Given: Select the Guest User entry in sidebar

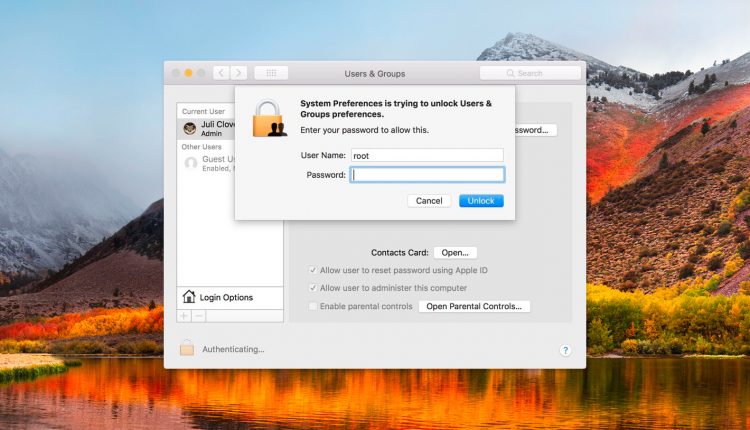Looking at the screenshot, I should [215, 163].
